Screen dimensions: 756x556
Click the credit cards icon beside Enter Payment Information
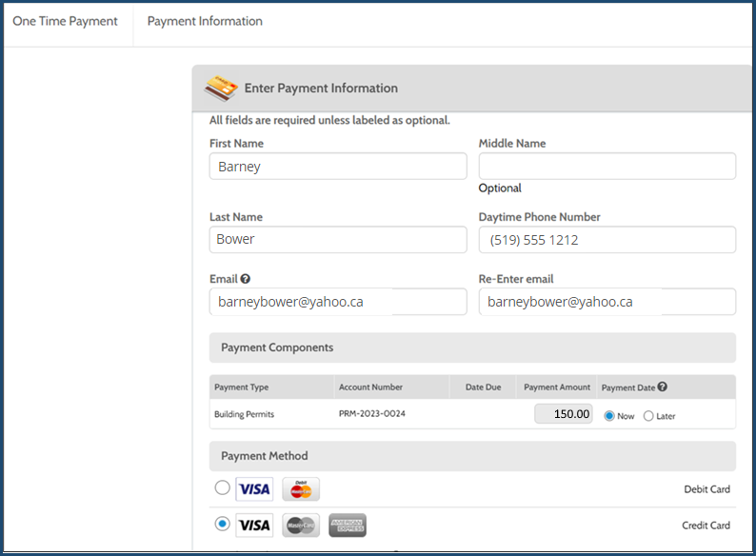click(x=221, y=88)
